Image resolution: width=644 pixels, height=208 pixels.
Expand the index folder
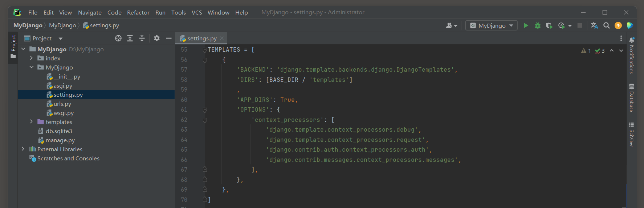tap(31, 58)
